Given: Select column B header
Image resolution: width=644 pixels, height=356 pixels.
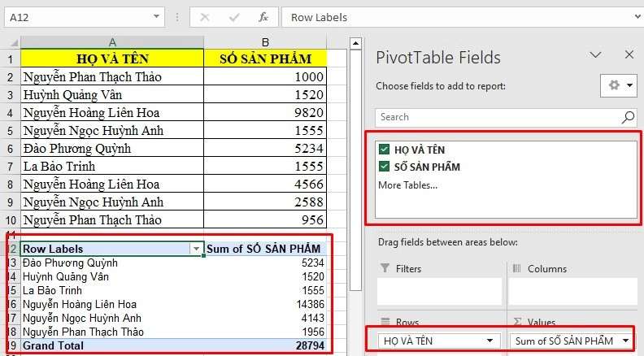Looking at the screenshot, I should coord(265,41).
